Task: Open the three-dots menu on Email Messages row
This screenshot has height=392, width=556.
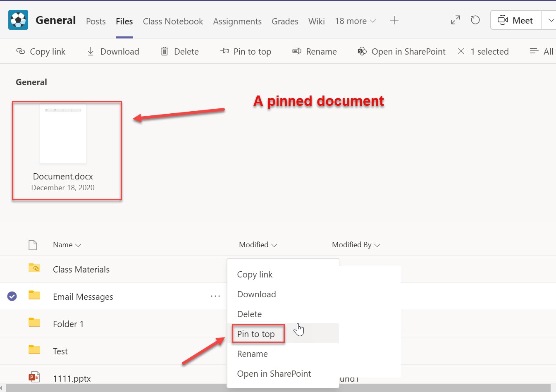Action: coord(215,296)
